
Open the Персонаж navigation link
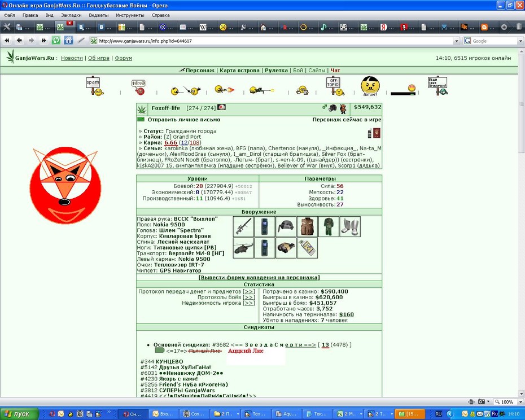point(200,71)
